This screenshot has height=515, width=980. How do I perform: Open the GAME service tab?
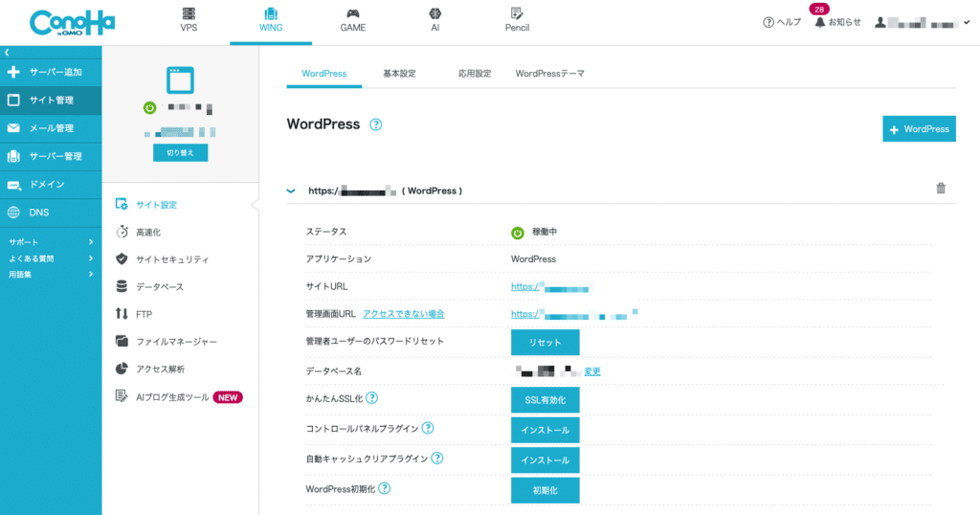click(x=352, y=20)
